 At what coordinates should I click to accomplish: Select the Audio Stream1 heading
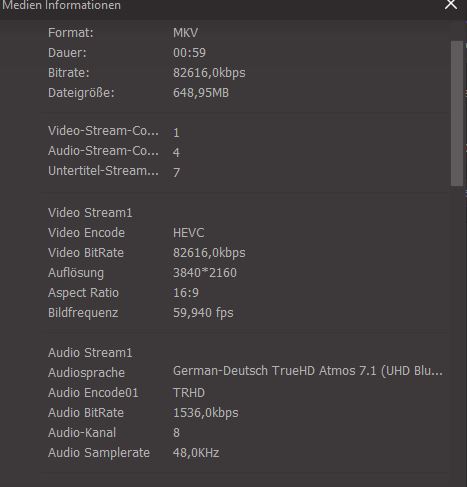[x=90, y=353]
